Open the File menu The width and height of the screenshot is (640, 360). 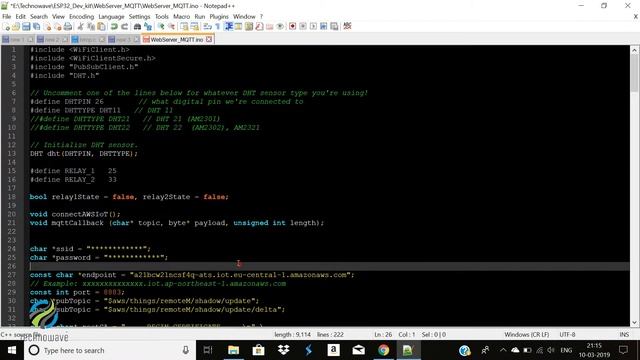tap(7, 16)
